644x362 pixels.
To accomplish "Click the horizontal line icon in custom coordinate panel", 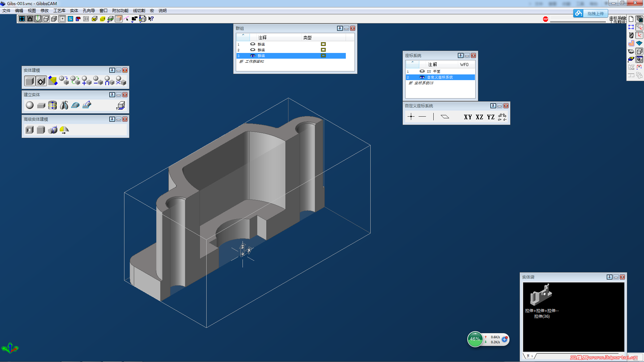I will 422,117.
